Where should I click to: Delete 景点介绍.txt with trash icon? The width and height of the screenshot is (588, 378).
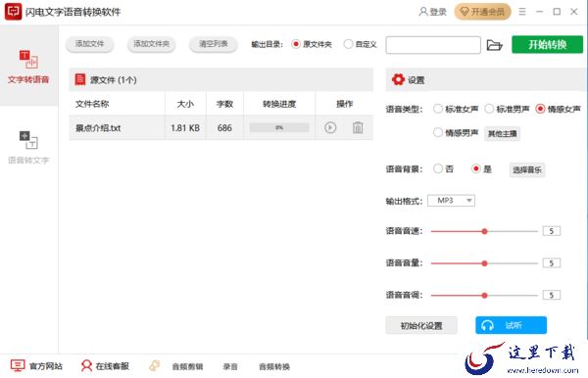358,127
